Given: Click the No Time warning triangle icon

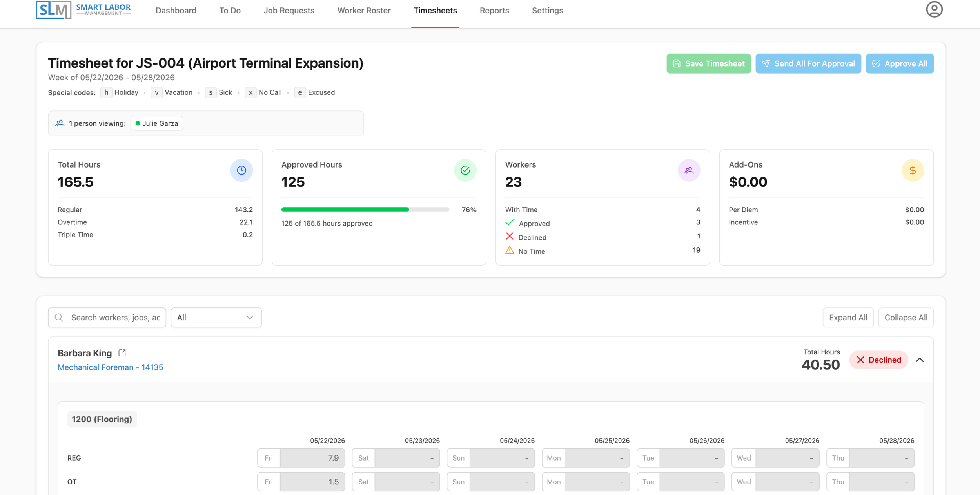Looking at the screenshot, I should tap(510, 250).
